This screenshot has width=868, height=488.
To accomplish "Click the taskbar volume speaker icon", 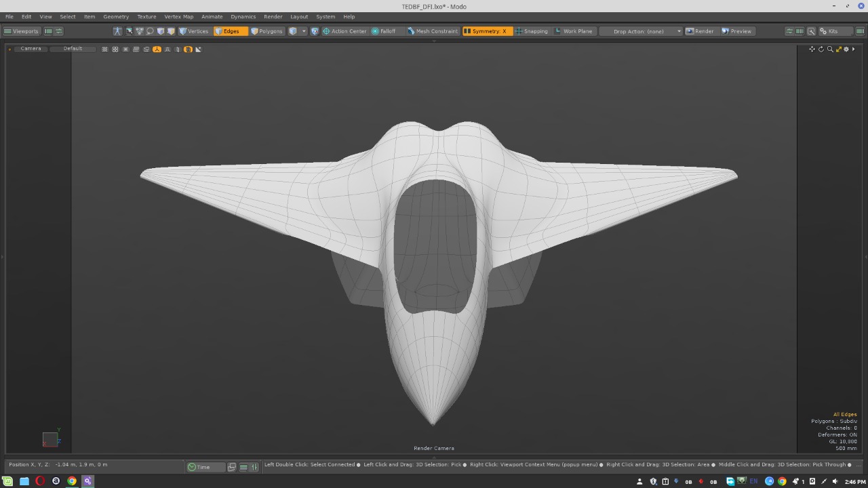I will (835, 481).
